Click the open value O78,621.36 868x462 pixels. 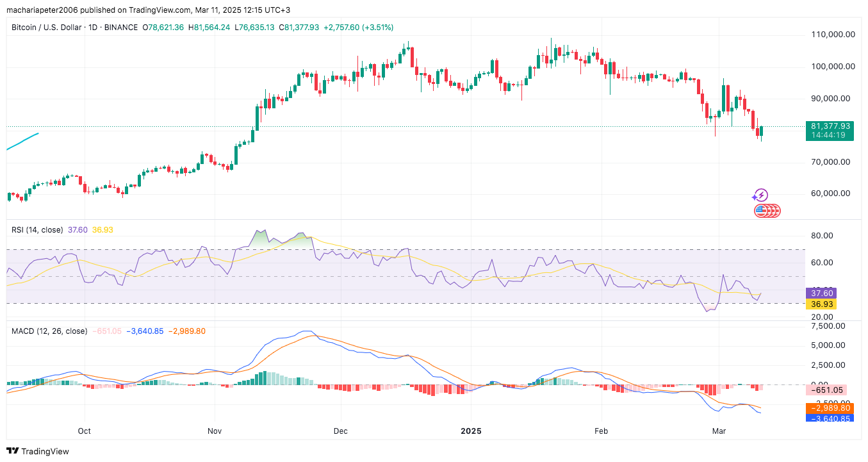(x=163, y=28)
